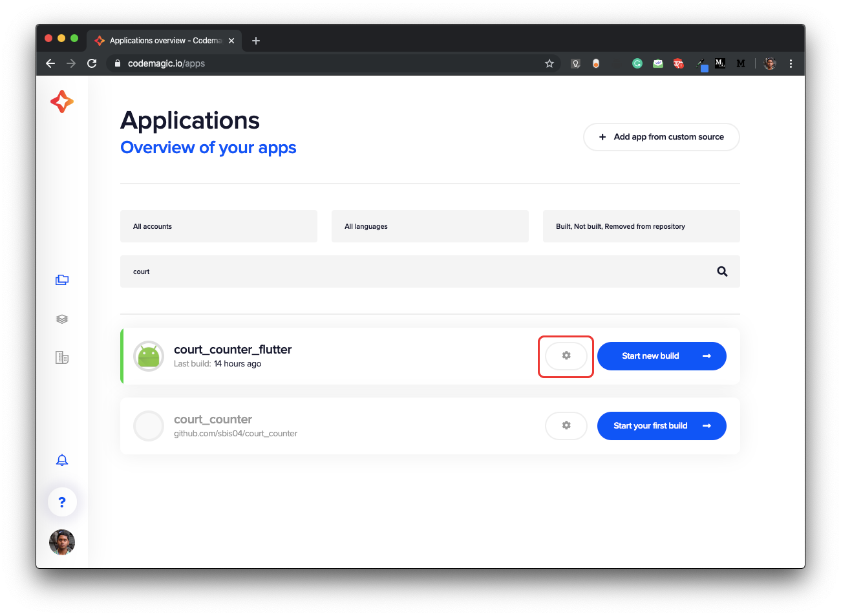Screen dimensions: 841x616
Task: Open settings gear for court_counter
Action: (x=566, y=426)
